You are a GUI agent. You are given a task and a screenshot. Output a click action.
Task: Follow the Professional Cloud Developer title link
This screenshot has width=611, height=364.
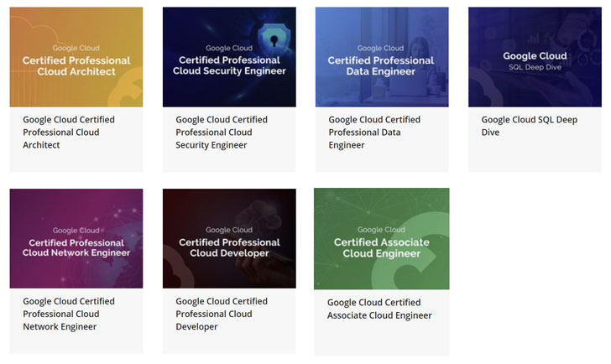222,314
